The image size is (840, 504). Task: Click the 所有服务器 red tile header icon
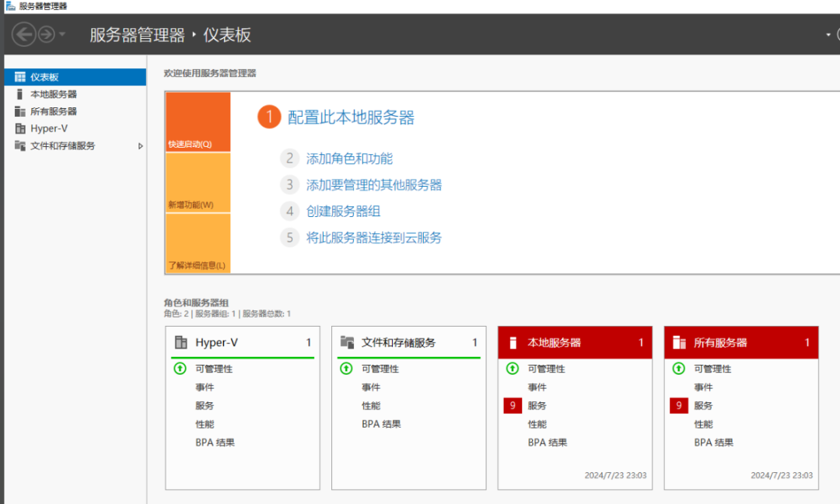(x=679, y=343)
